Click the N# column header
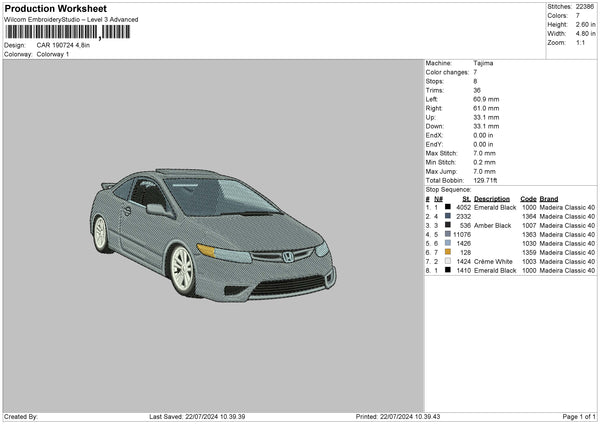This screenshot has height=424, width=600. 438,198
